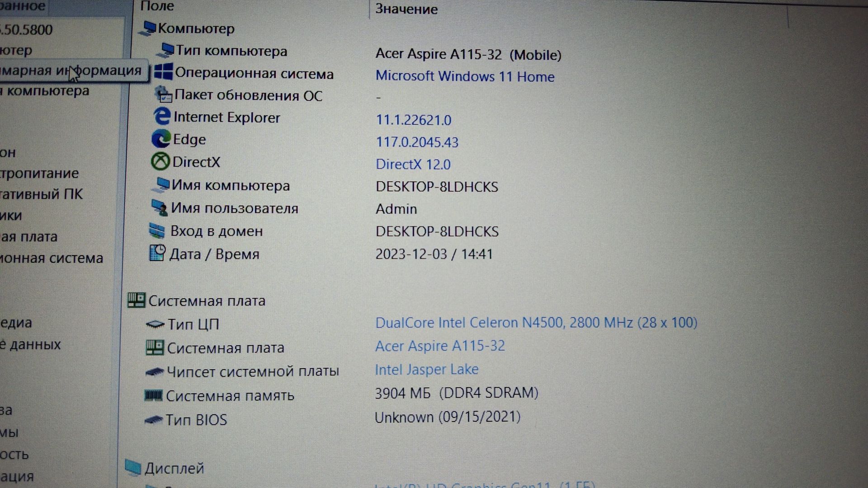This screenshot has height=488, width=868.
Task: Select the value '2023-12-03 / 14:41'
Action: pyautogui.click(x=434, y=254)
